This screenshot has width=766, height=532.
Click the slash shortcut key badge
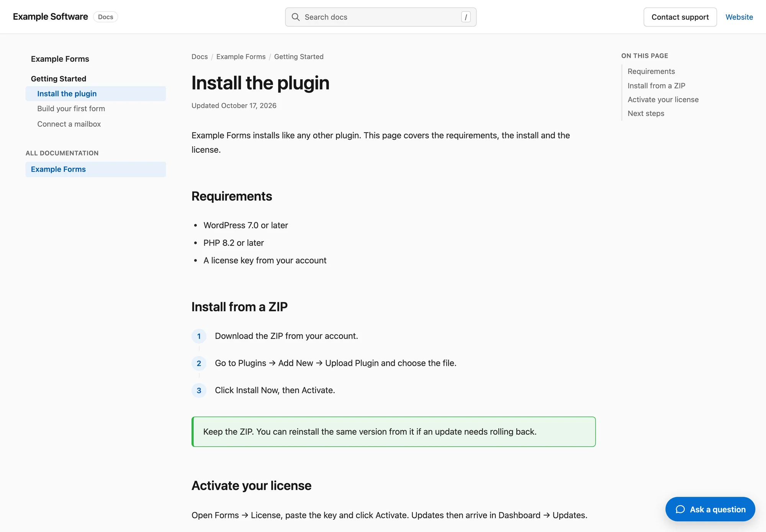point(466,17)
